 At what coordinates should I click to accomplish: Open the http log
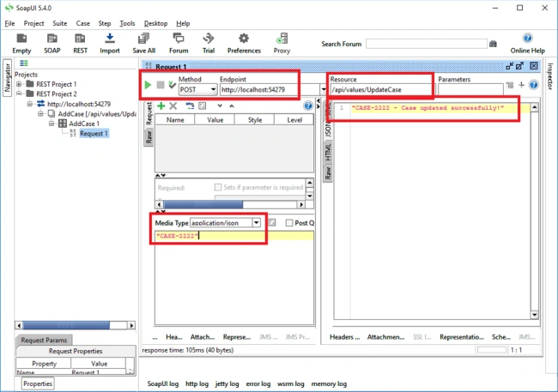(x=197, y=383)
